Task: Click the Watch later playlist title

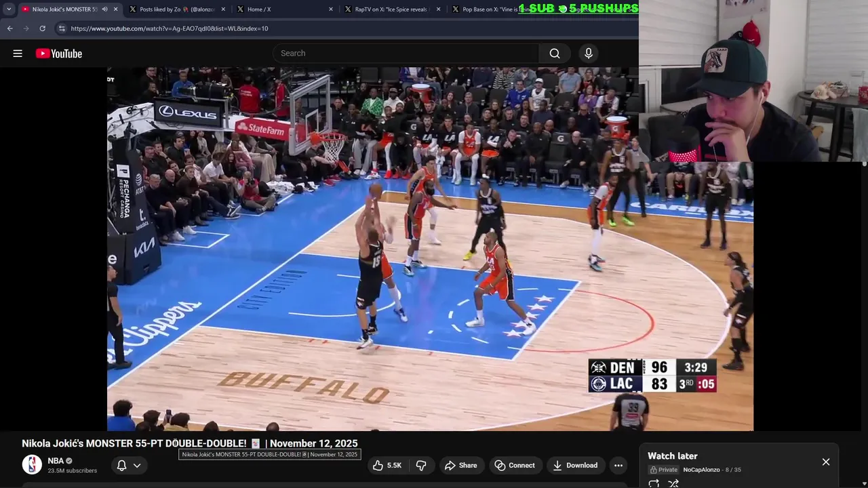Action: [x=672, y=456]
